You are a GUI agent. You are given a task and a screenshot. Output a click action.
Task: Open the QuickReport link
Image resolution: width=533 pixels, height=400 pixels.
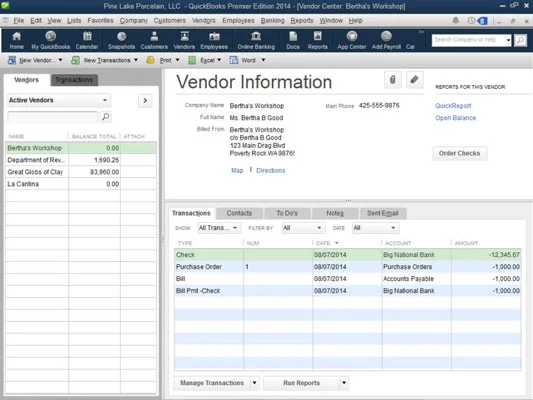pyautogui.click(x=453, y=106)
